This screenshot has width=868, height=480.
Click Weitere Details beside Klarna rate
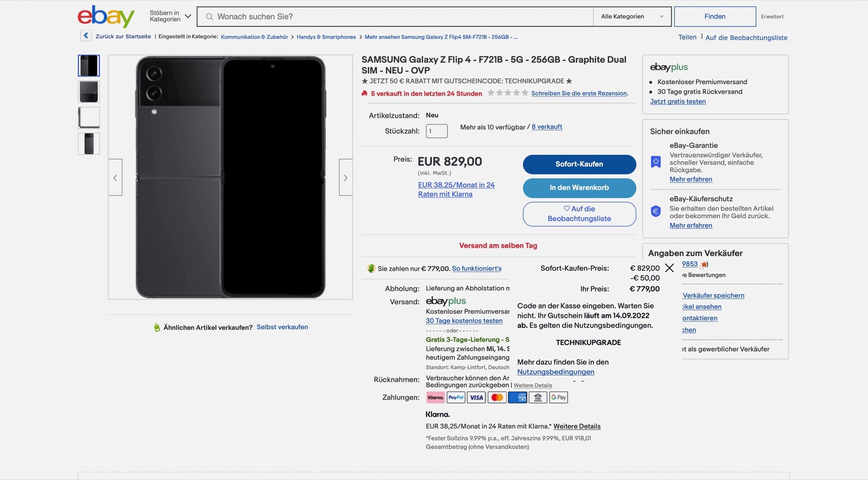point(577,426)
